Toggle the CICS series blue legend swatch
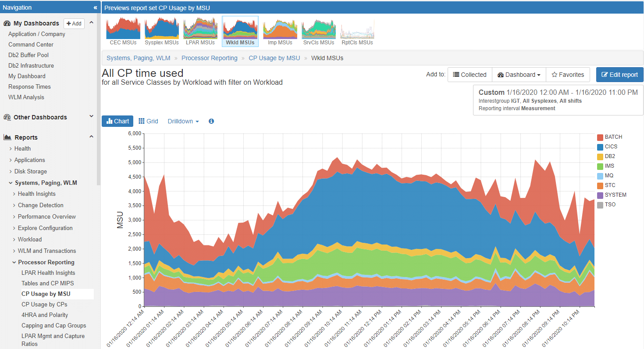644x349 pixels. (x=600, y=147)
